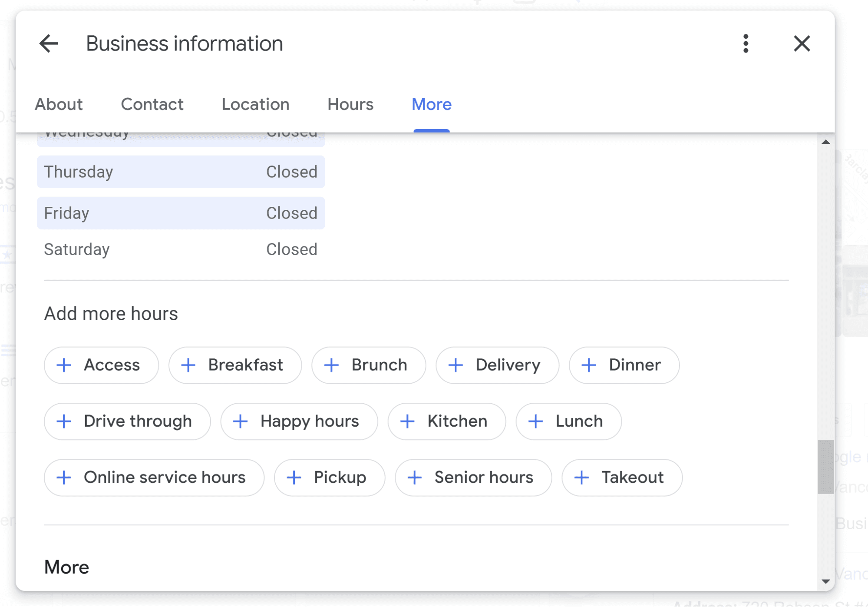Image resolution: width=868 pixels, height=607 pixels.
Task: Add Online service hours
Action: pyautogui.click(x=154, y=478)
